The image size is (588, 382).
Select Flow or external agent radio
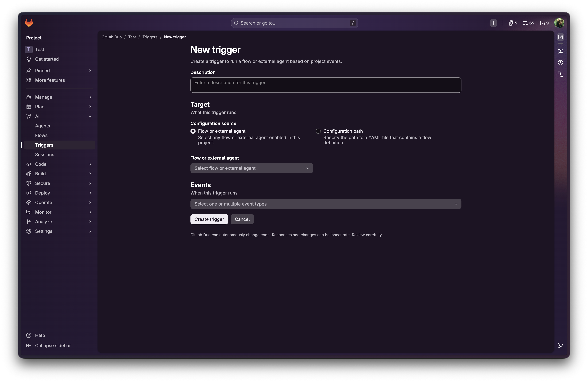(193, 131)
